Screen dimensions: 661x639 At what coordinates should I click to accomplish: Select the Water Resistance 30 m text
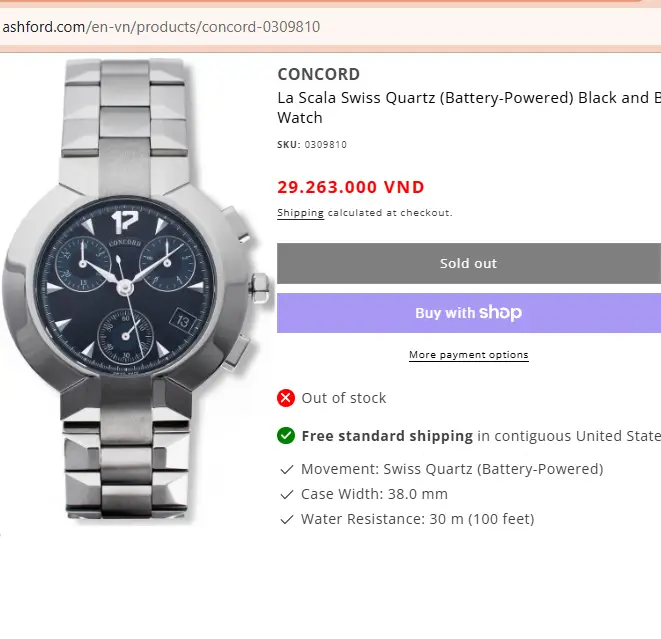click(x=417, y=519)
